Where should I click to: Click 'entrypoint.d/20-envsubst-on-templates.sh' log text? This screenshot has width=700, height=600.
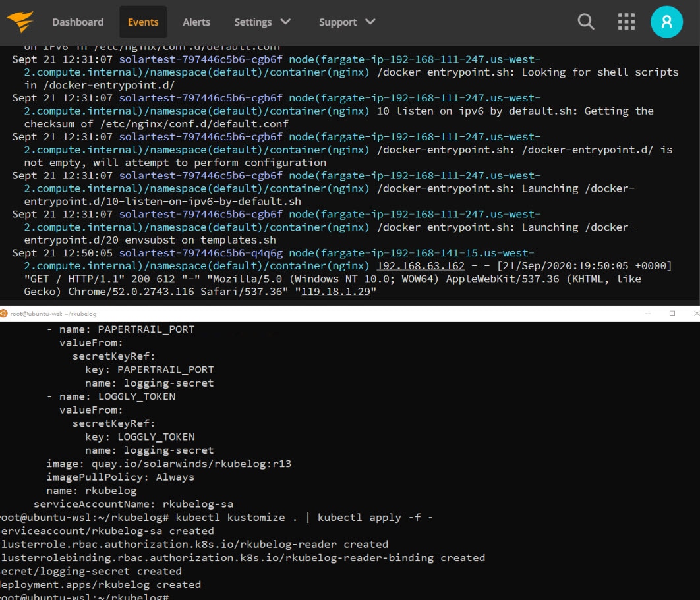150,240
